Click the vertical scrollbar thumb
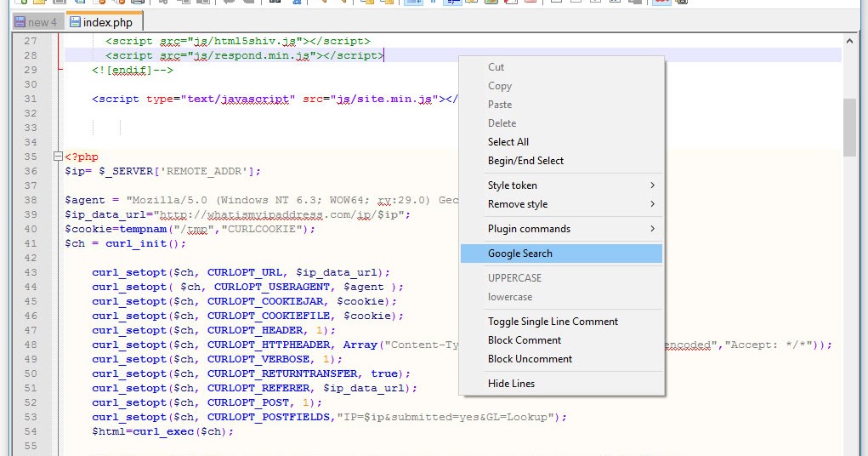 [850, 128]
